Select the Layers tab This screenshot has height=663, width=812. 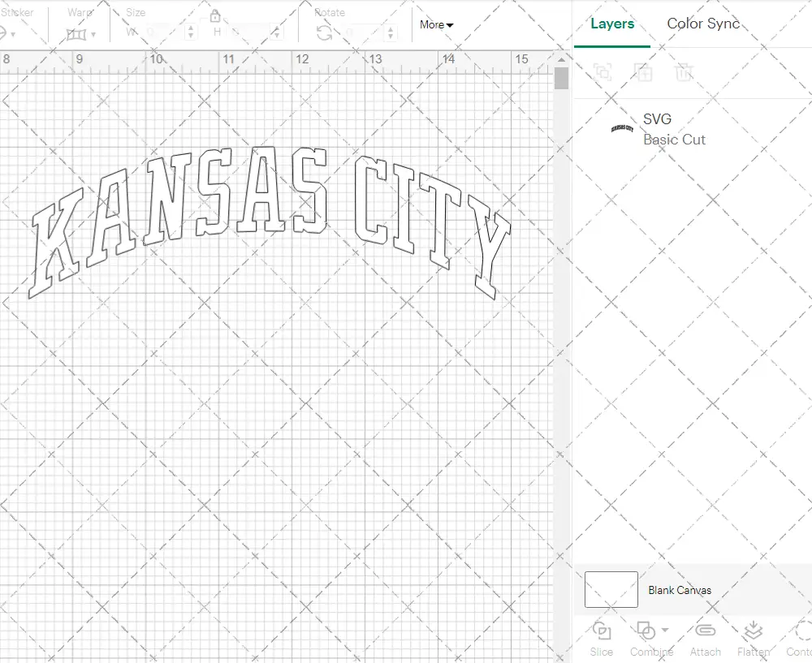[612, 24]
